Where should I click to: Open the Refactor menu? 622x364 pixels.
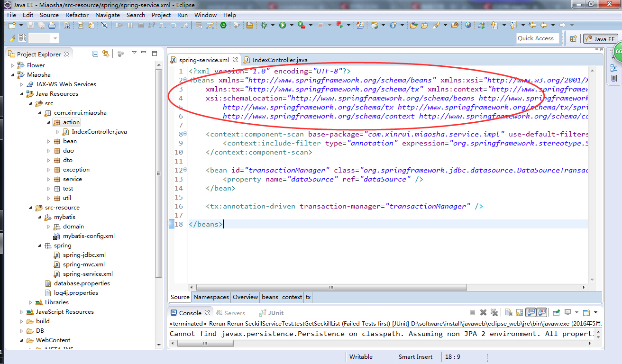coord(79,15)
